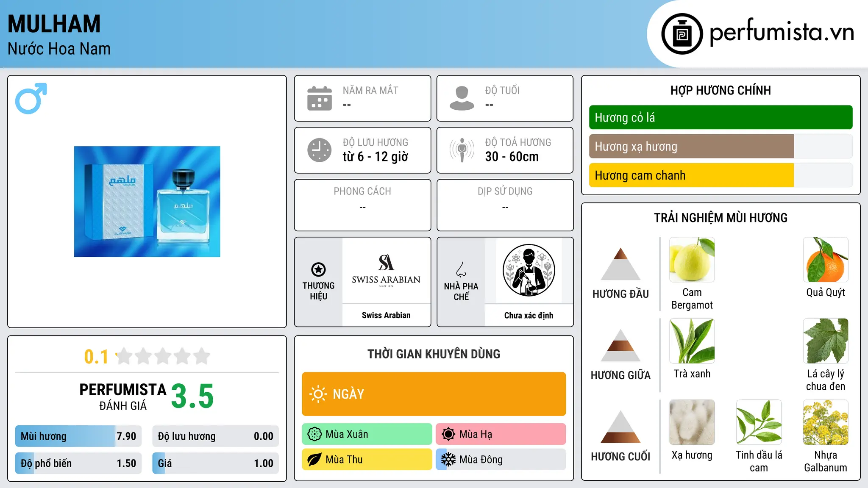Click the clock icon beside Độ lưu hương
Image resolution: width=868 pixels, height=488 pixels.
click(320, 150)
